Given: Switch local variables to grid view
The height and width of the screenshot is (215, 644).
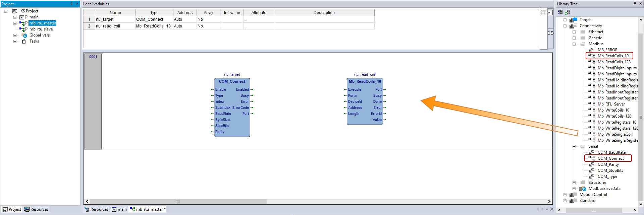Looking at the screenshot, I should pos(543,12).
